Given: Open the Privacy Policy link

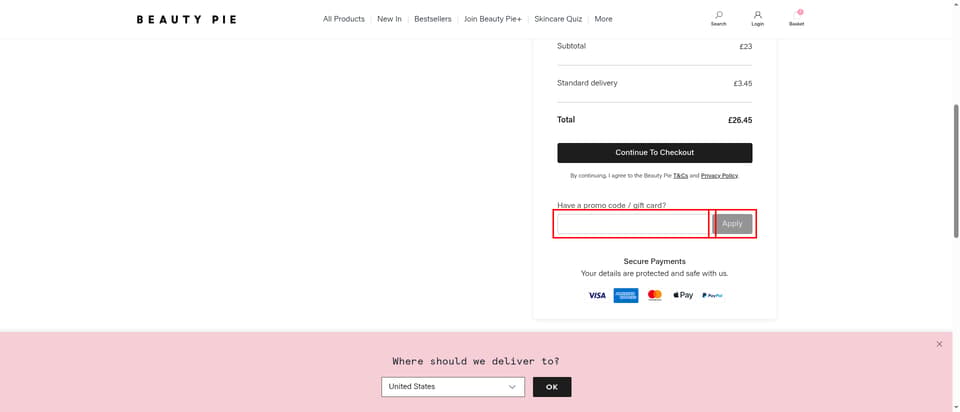Looking at the screenshot, I should coord(719,176).
